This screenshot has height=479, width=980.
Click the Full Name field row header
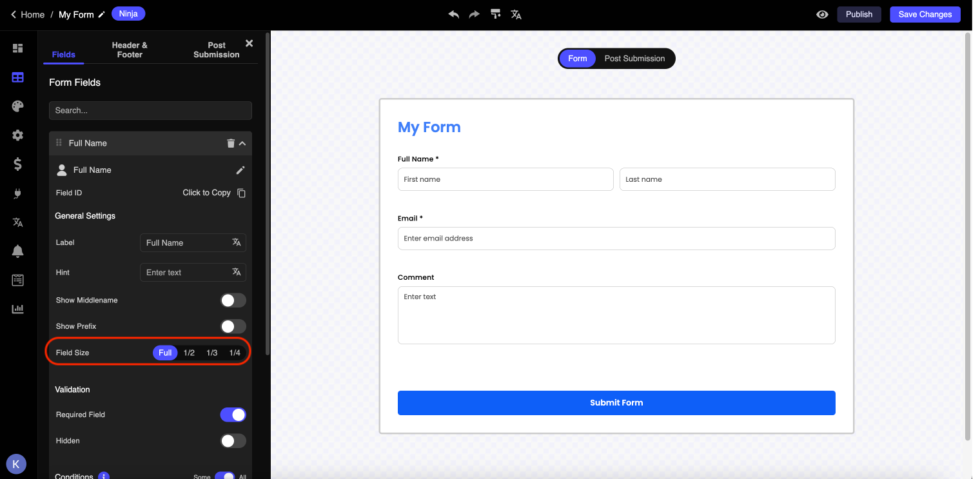[150, 143]
